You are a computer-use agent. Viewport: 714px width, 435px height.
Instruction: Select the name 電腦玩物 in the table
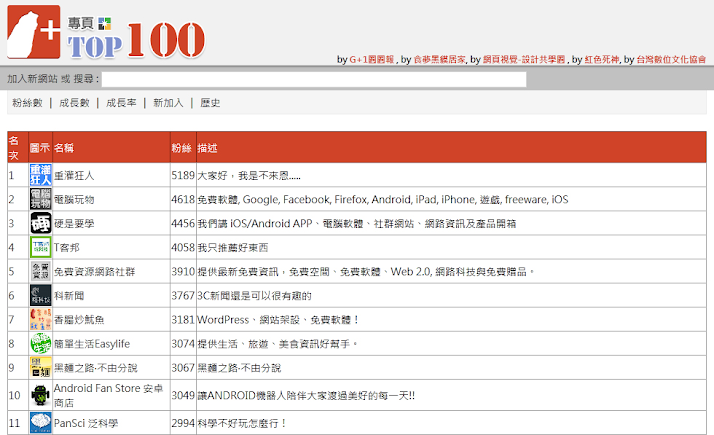74,200
